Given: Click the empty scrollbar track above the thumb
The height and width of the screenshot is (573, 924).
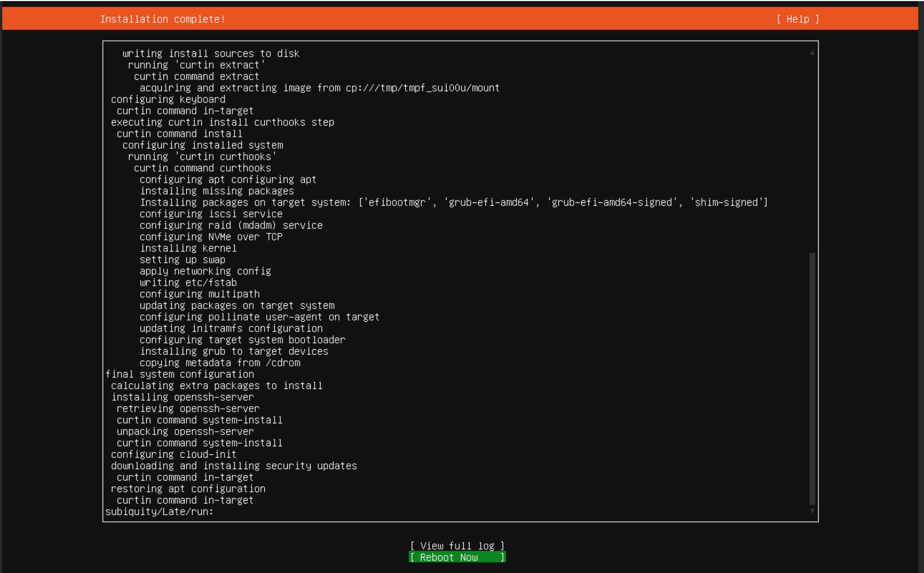Looking at the screenshot, I should click(812, 153).
